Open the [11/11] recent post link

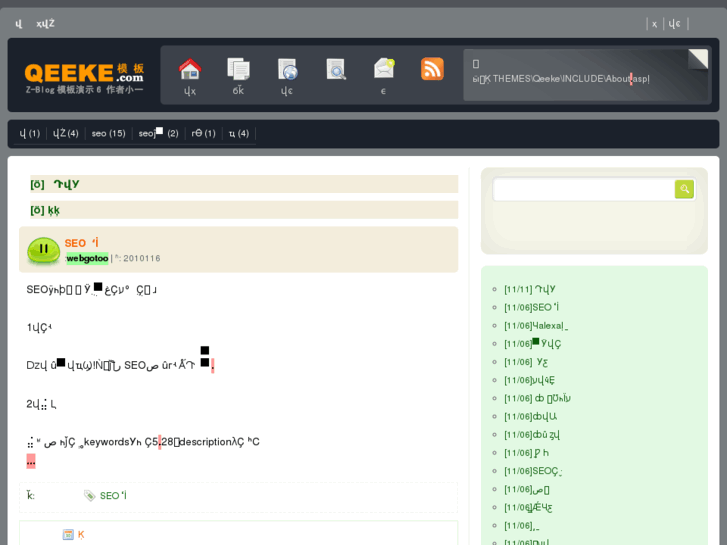click(529, 290)
